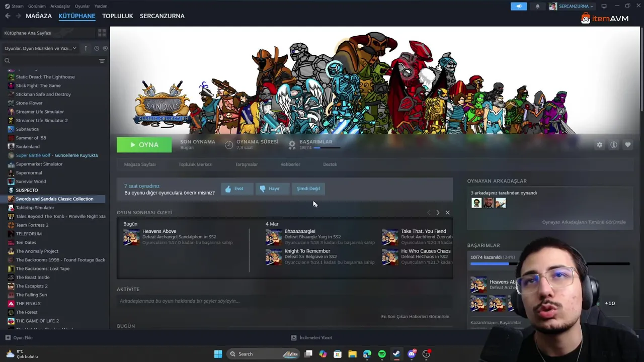Click the achievements progress bar under BAŞARIMLAR
644x362 pixels.
pyautogui.click(x=550, y=263)
